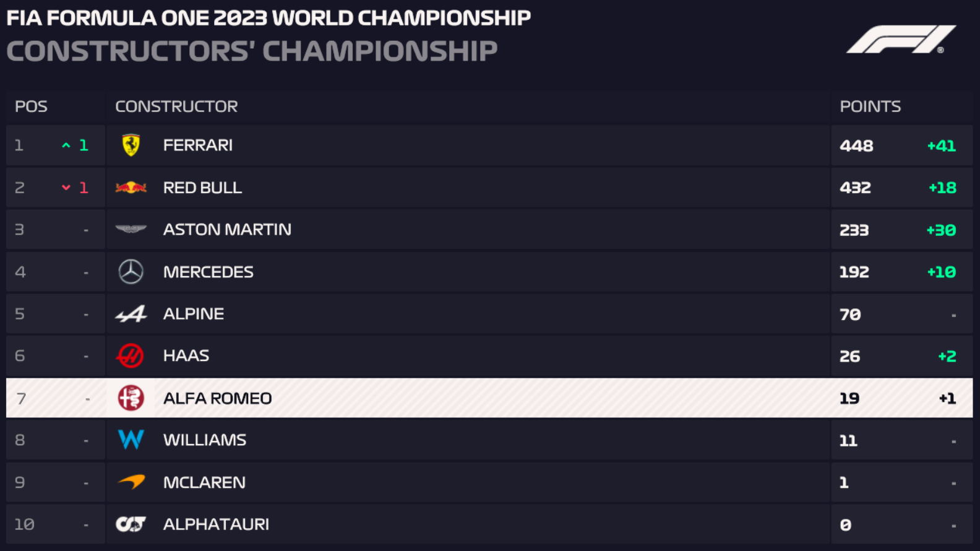Click the POINTS column header

pyautogui.click(x=870, y=106)
